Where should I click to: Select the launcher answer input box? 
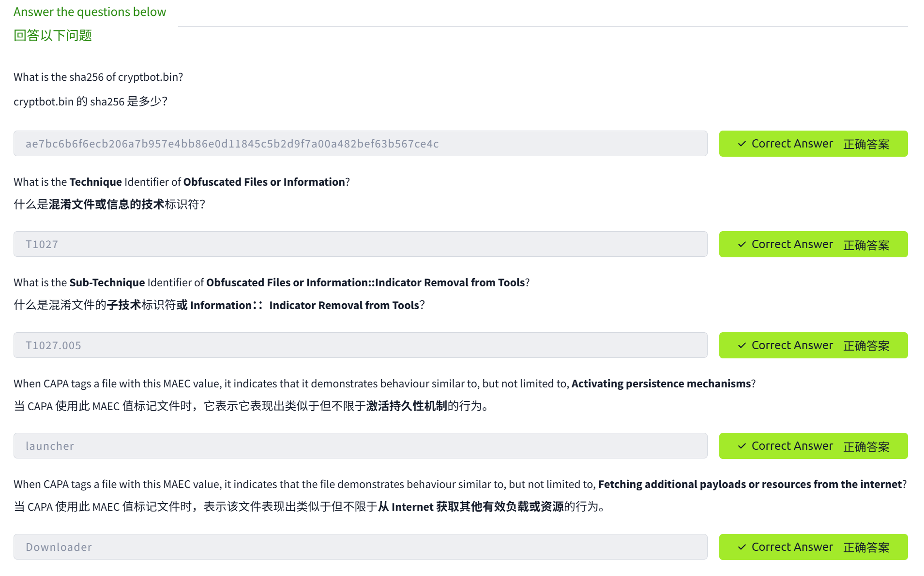point(360,446)
